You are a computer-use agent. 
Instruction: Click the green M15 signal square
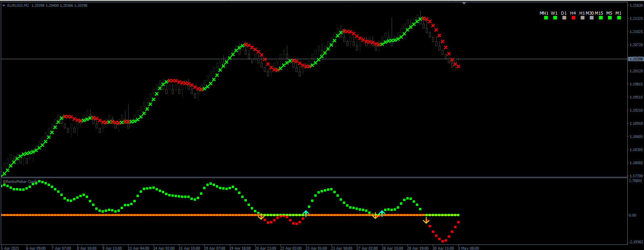601,18
